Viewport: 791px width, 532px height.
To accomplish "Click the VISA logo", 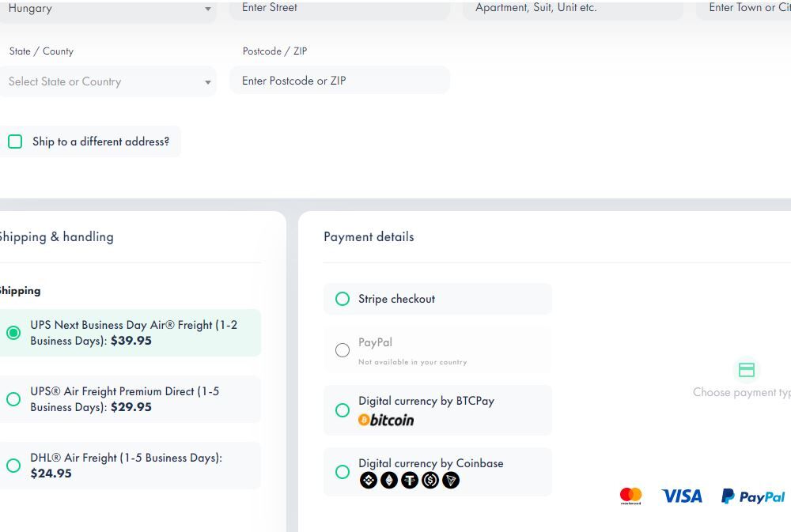I will (x=682, y=496).
